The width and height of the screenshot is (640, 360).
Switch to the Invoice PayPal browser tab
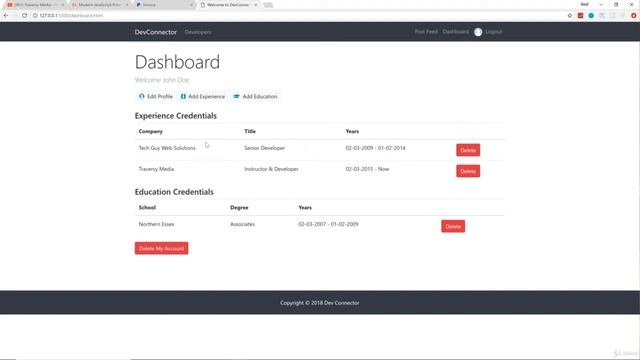click(164, 5)
